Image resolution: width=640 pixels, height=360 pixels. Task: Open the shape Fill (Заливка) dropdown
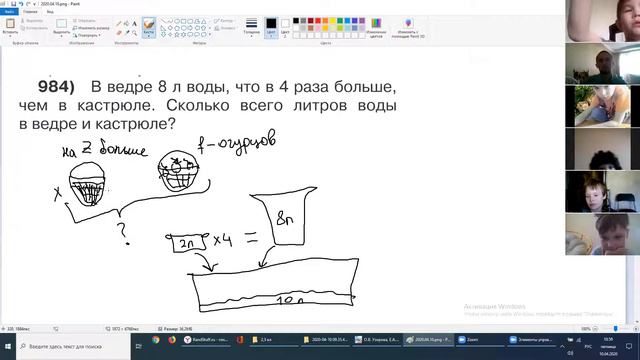pyautogui.click(x=224, y=28)
